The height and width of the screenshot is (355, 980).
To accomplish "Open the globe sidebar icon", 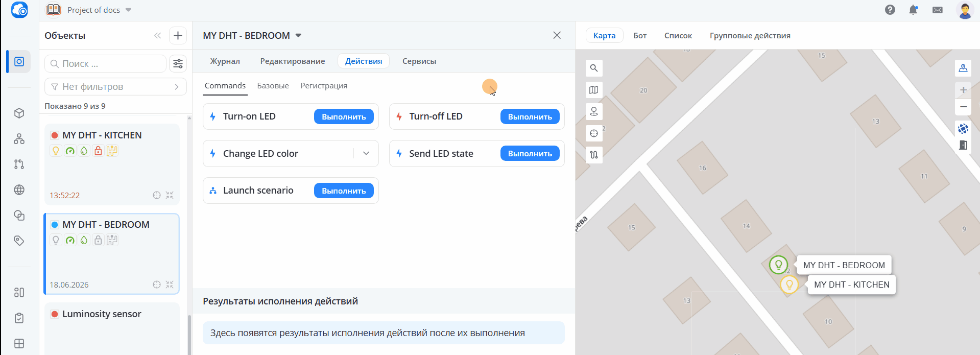I will point(19,190).
